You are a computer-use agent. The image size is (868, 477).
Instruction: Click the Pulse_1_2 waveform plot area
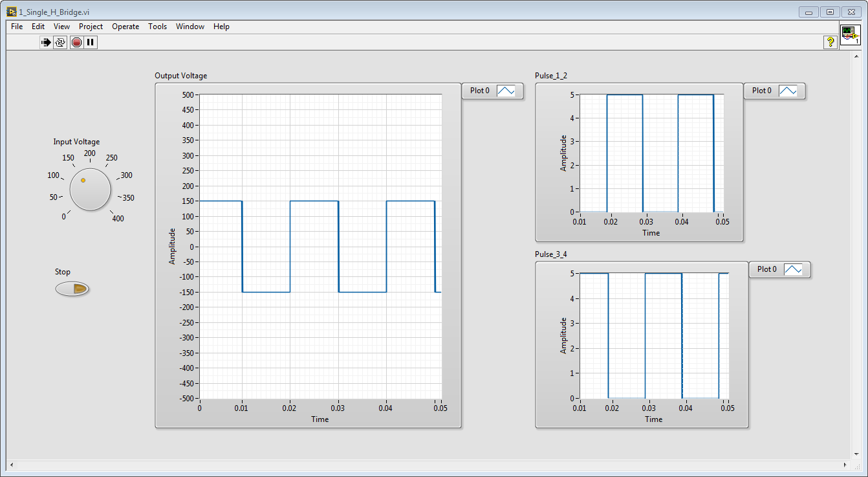point(651,153)
